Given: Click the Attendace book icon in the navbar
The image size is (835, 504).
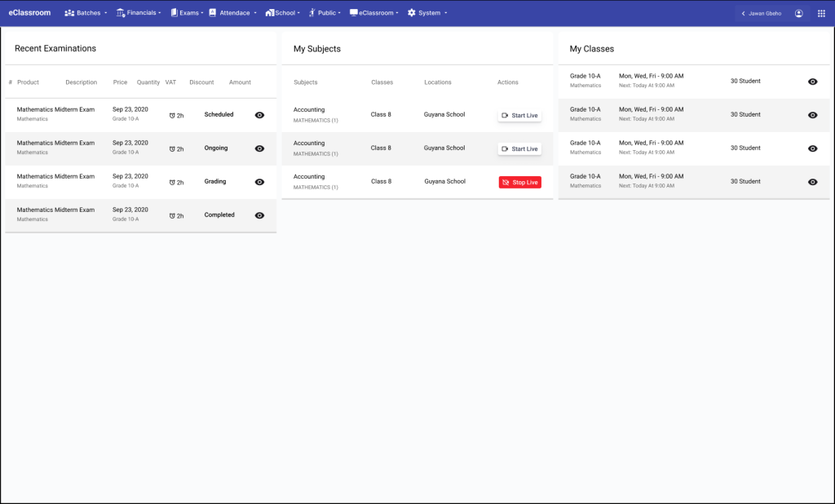Looking at the screenshot, I should point(211,12).
